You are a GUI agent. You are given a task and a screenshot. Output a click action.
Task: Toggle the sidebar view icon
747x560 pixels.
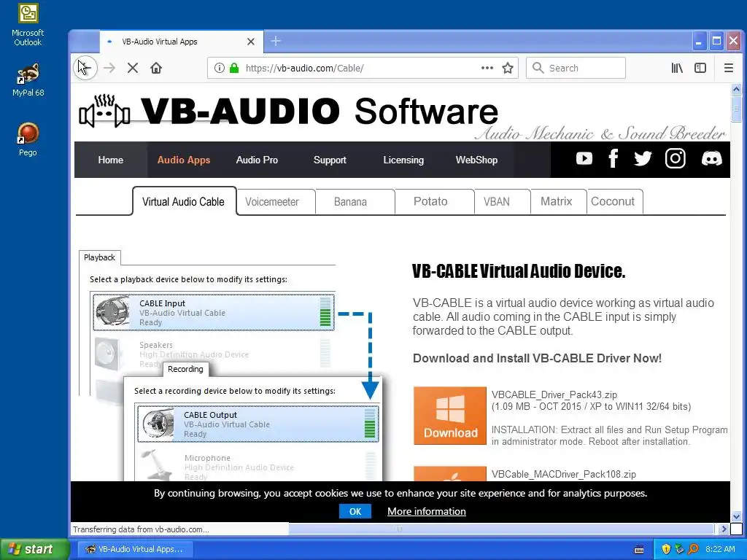click(700, 68)
